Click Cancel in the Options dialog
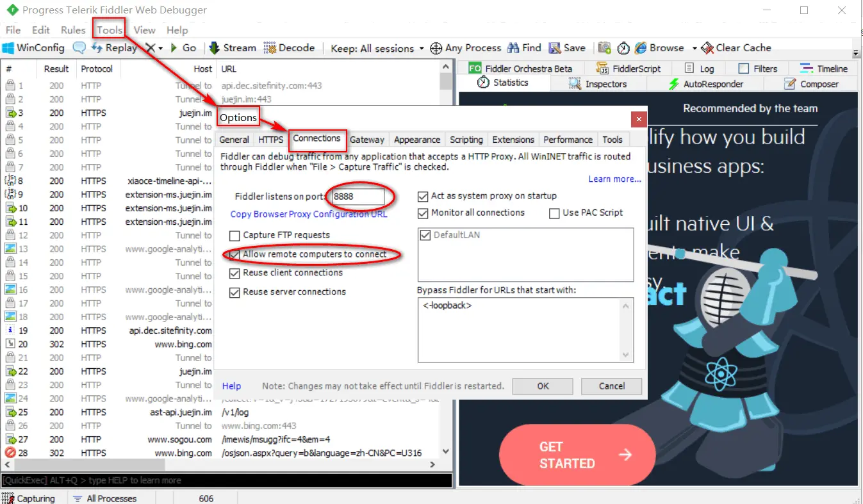This screenshot has height=504, width=863. [x=612, y=386]
